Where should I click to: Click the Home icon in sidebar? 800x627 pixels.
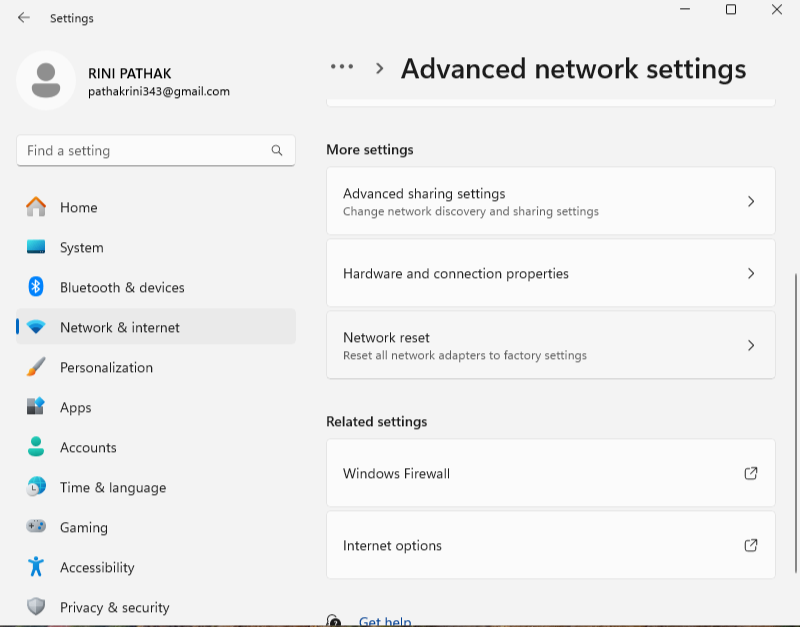point(36,207)
